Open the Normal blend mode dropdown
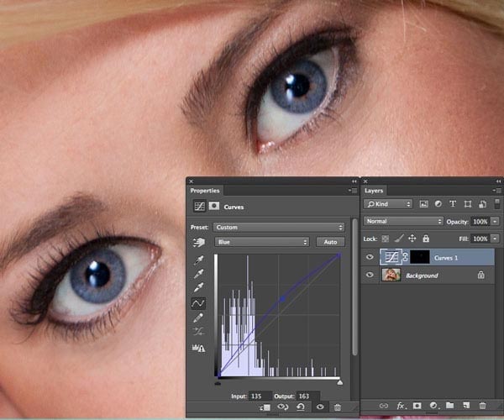504x420 pixels. point(403,221)
